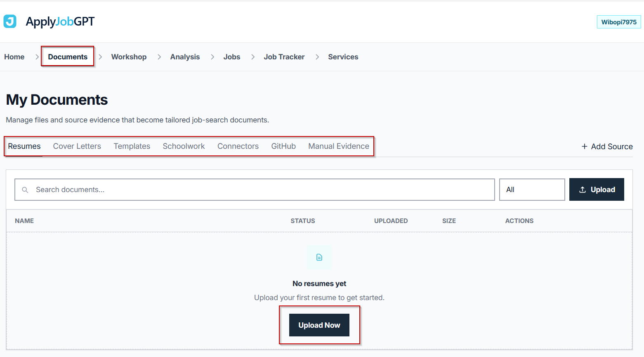
Task: Click the ApplyJobGPT brand name
Action: (60, 21)
